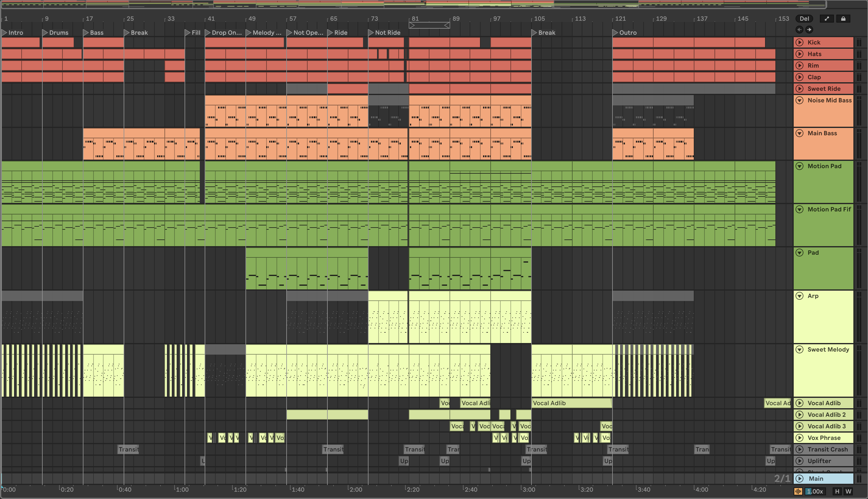The image size is (868, 499).
Task: Jump to the Break locator at bar 105
Action: tap(544, 33)
